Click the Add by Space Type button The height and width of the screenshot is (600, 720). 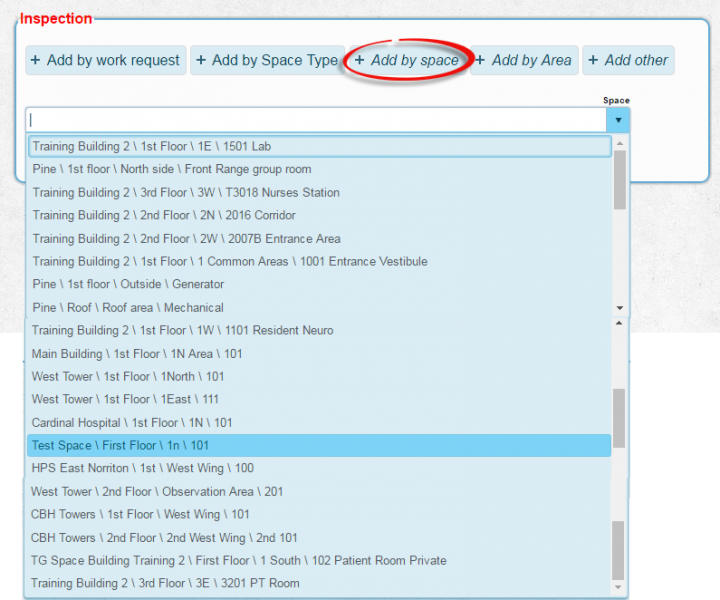click(267, 60)
